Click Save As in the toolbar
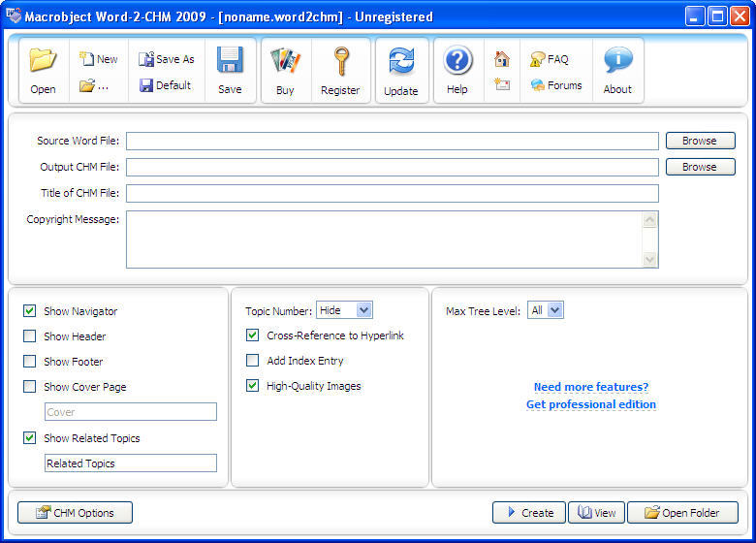This screenshot has width=756, height=543. click(x=167, y=59)
